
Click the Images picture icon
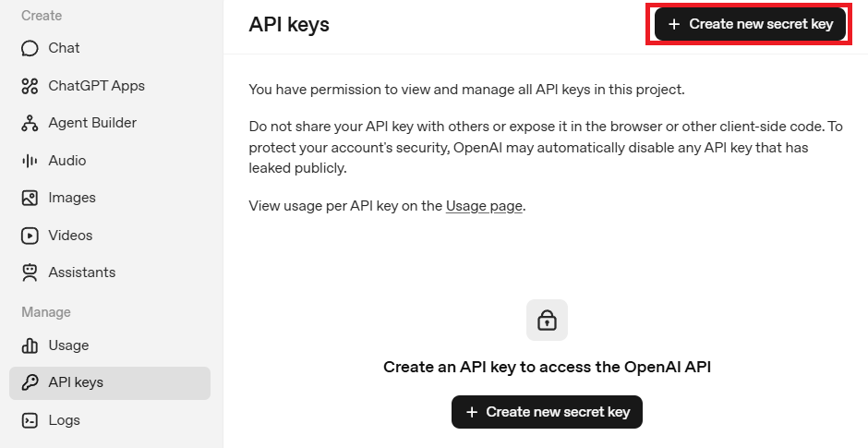point(30,198)
